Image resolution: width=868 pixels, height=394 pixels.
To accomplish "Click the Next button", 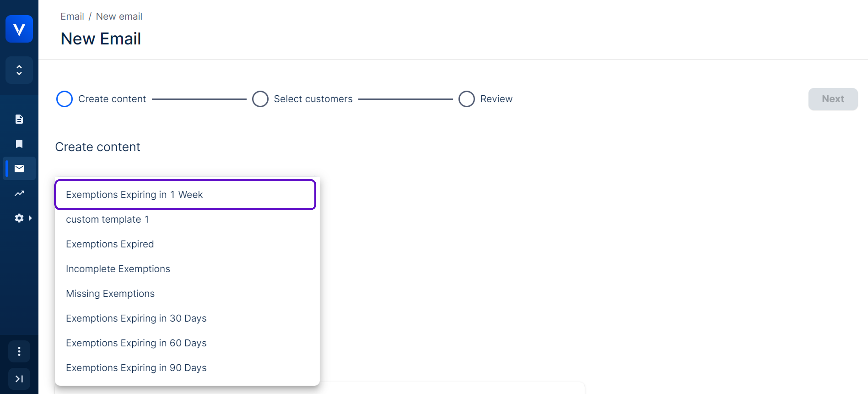I will (833, 99).
